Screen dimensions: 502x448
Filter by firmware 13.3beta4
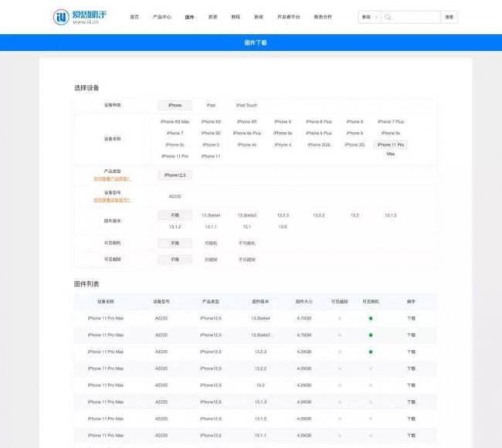pos(211,216)
